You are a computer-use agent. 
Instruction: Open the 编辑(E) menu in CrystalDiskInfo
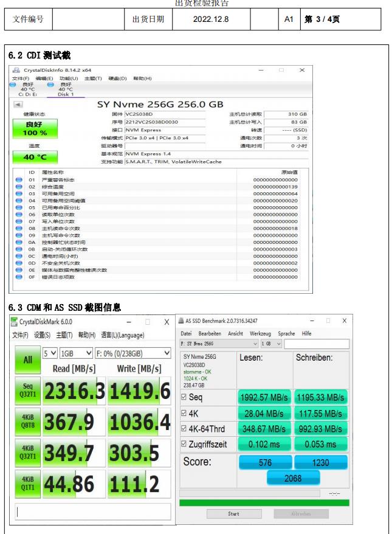click(x=44, y=78)
